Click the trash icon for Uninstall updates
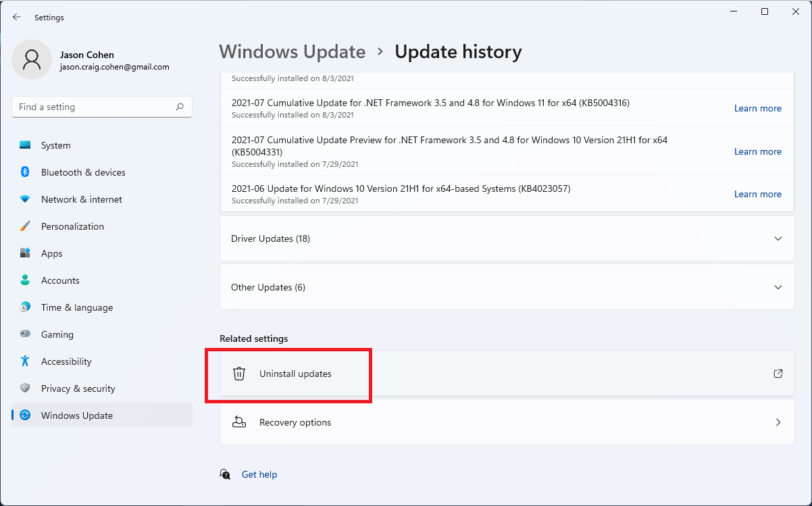The height and width of the screenshot is (506, 812). point(239,374)
